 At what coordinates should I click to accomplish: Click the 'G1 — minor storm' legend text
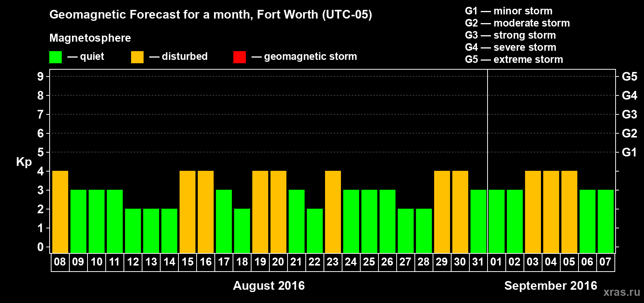click(x=509, y=11)
